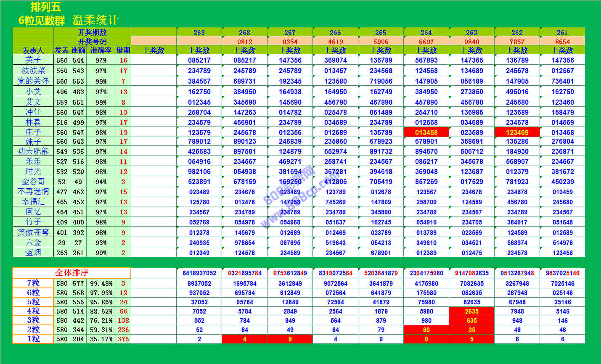Click draw number 8654 under period 261
601x364 pixels.
562,42
